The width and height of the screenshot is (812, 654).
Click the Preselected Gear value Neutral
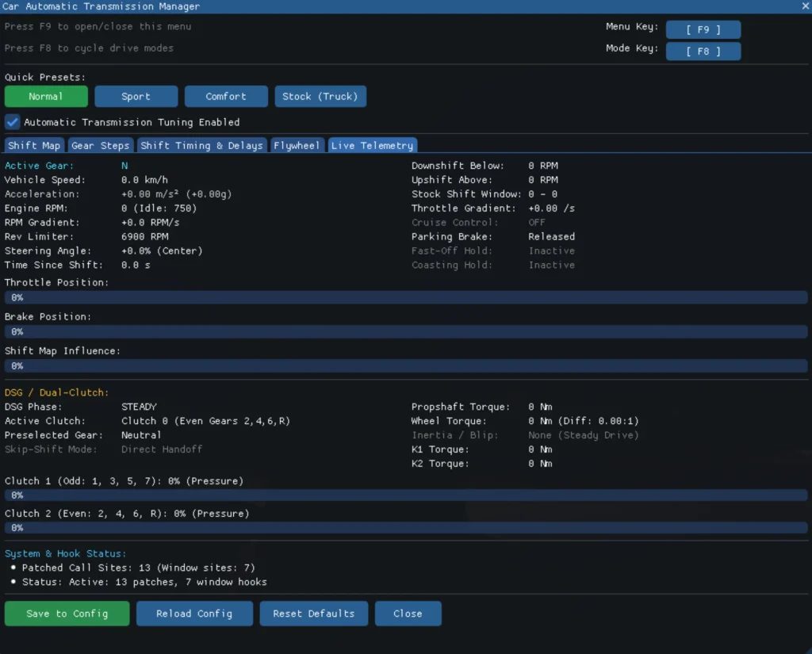click(x=141, y=435)
